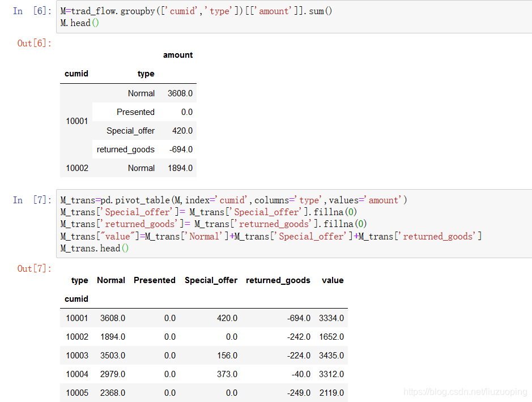
Task: Click the M_trans.head() line in cell 7
Action: pos(94,249)
